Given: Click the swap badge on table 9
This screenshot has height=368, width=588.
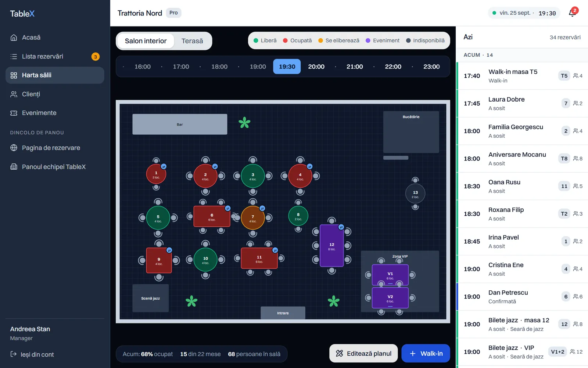Looking at the screenshot, I should point(169,250).
